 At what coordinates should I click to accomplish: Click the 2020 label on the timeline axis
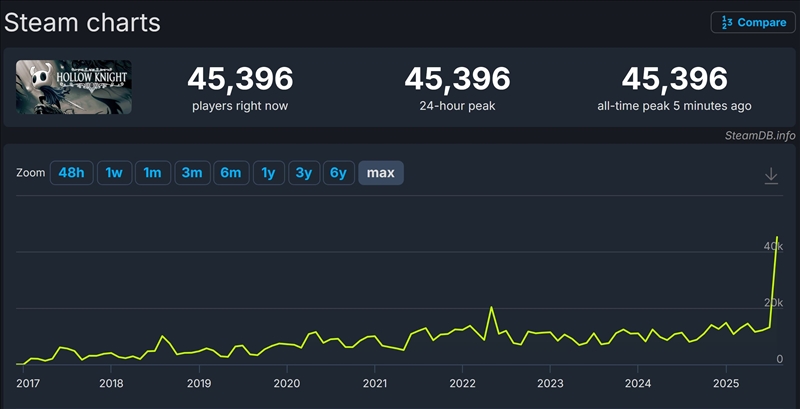coord(287,383)
